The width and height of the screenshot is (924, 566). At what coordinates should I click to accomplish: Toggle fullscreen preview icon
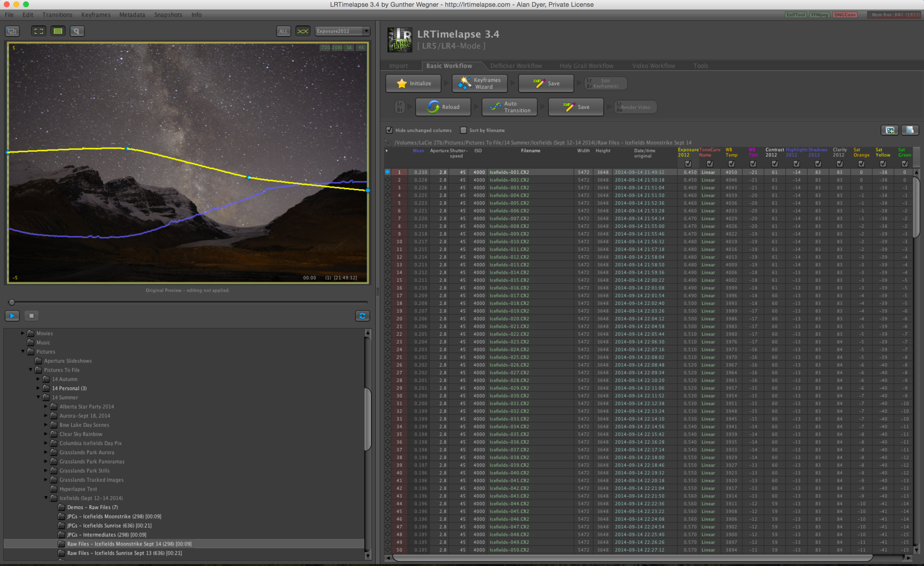pos(39,31)
